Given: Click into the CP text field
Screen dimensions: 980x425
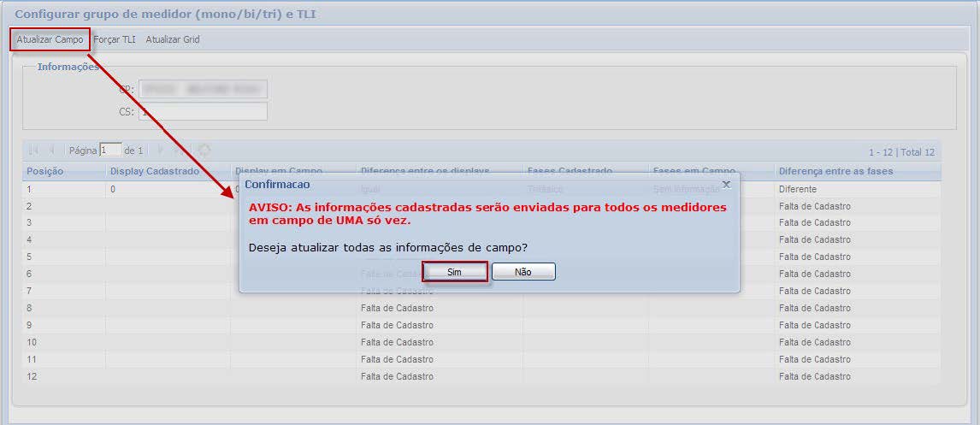Looking at the screenshot, I should click(202, 89).
